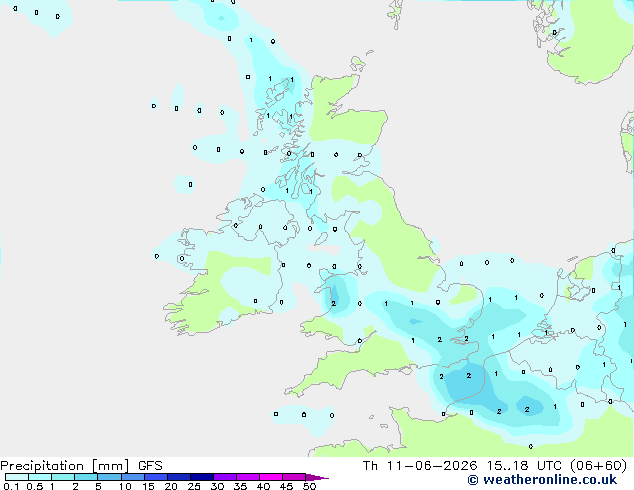Pick the 35–40 mm violet legend swatch
This screenshot has width=634, height=490.
[247, 477]
